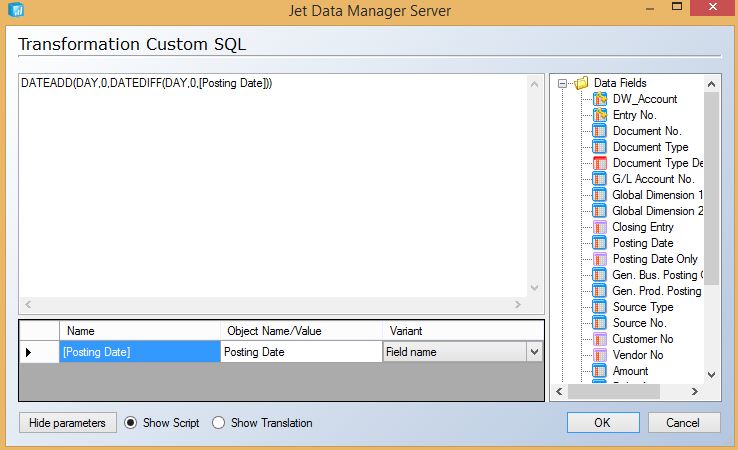Click the Source No. field icon
Viewport: 738px width, 450px height.
[599, 323]
